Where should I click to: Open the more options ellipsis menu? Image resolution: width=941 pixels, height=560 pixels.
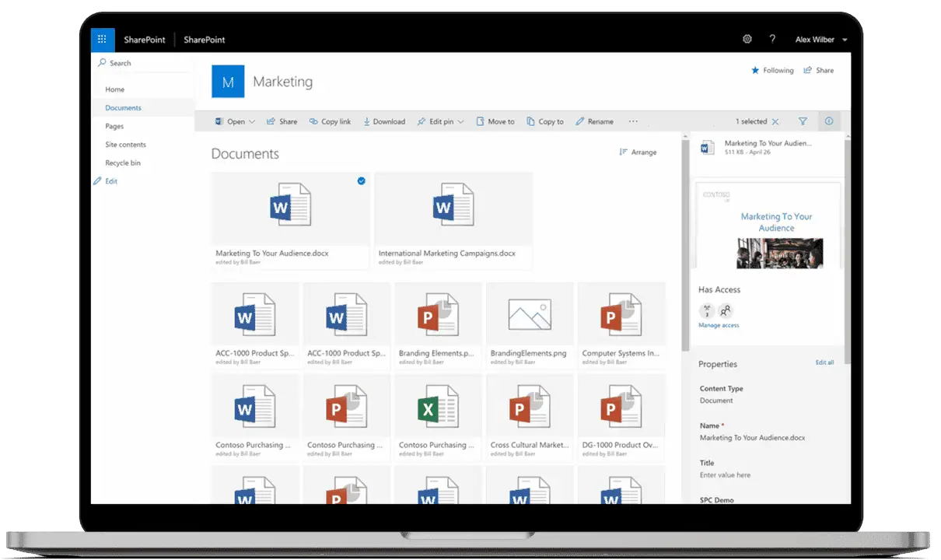[633, 121]
